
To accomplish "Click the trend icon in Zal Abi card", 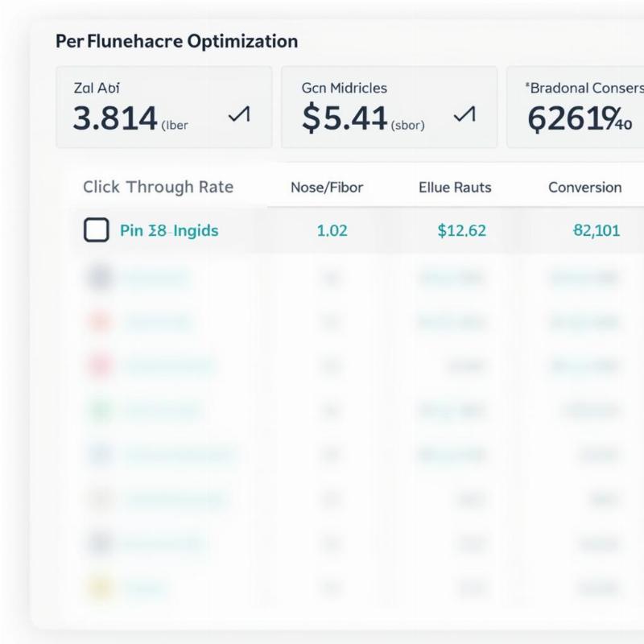I will pyautogui.click(x=239, y=116).
